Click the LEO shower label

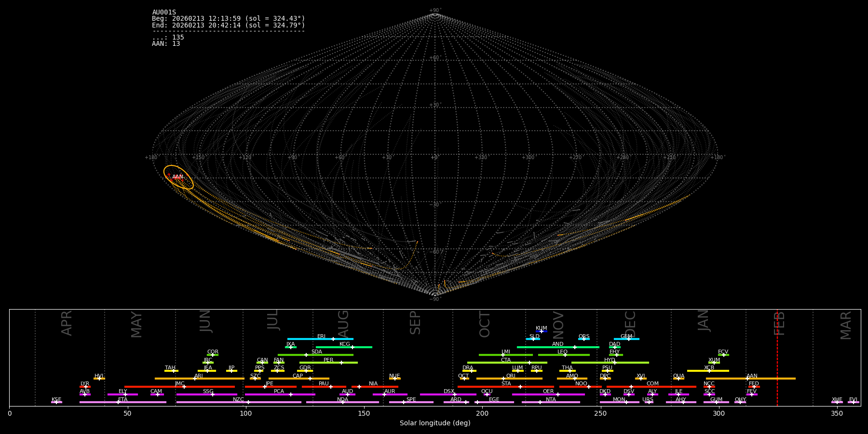(x=563, y=352)
